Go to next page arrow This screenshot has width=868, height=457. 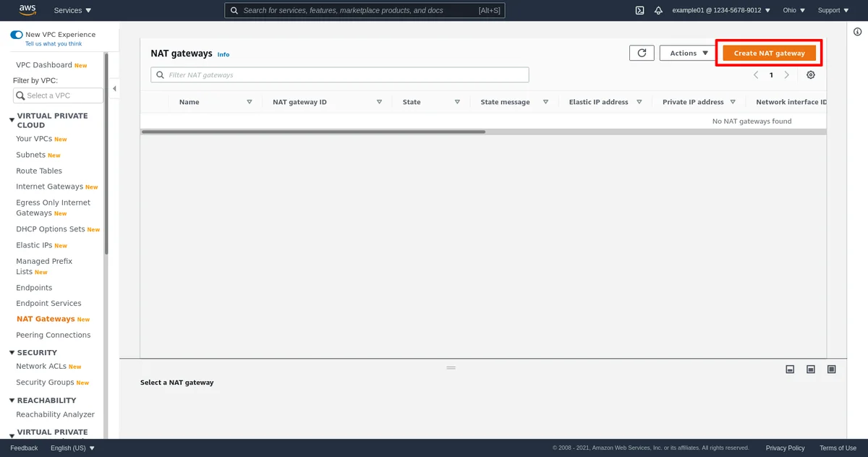(x=787, y=75)
